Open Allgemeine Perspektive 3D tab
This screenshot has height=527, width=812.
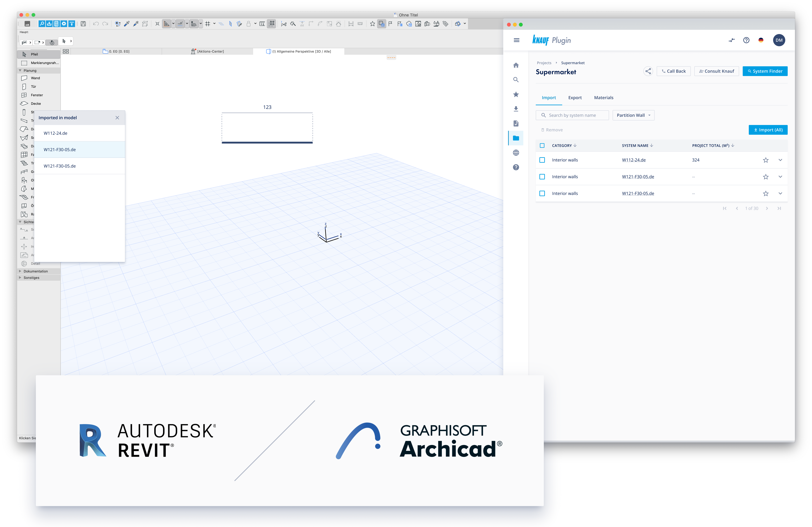(299, 52)
